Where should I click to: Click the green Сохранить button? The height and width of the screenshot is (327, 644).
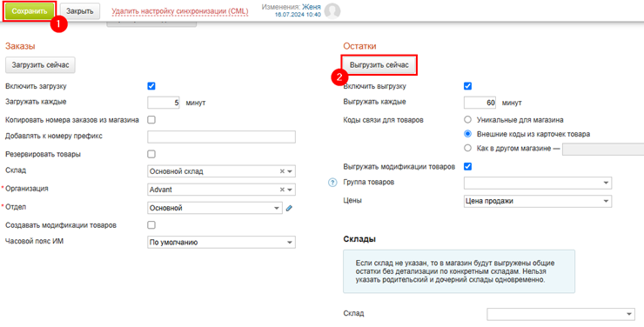coord(30,11)
